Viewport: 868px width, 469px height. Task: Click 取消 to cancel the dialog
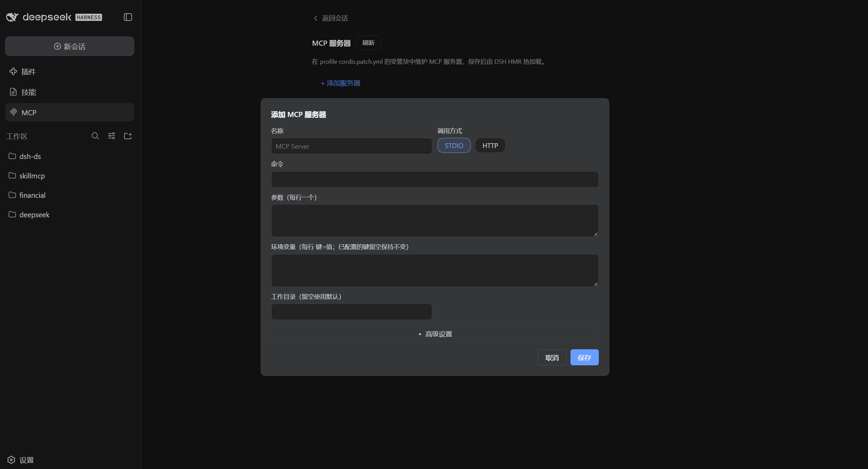pos(552,357)
